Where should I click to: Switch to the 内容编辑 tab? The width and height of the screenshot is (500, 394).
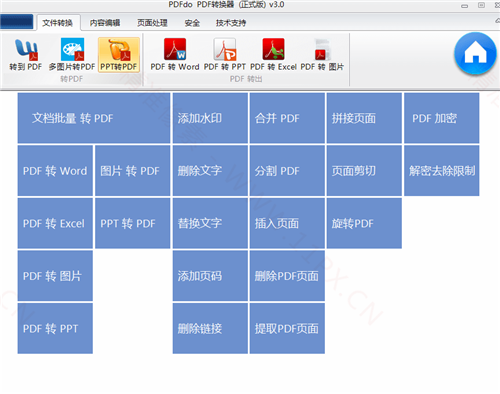coord(105,23)
